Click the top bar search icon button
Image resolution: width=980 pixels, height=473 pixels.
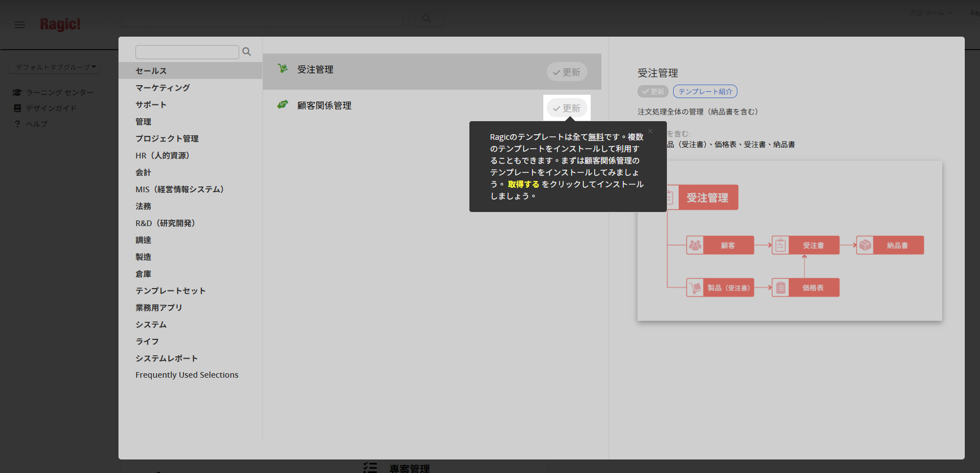[427, 19]
